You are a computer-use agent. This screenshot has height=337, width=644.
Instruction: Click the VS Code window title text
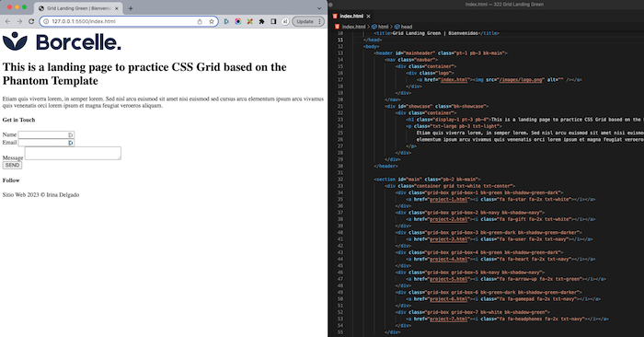coord(504,4)
